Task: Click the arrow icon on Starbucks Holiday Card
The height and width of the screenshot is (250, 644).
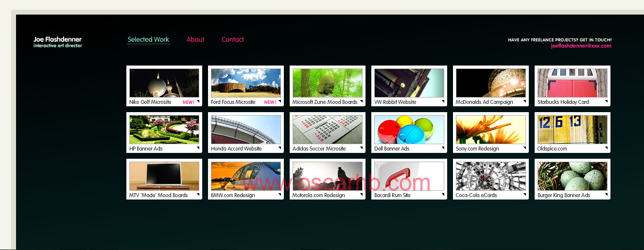Action: (606, 101)
